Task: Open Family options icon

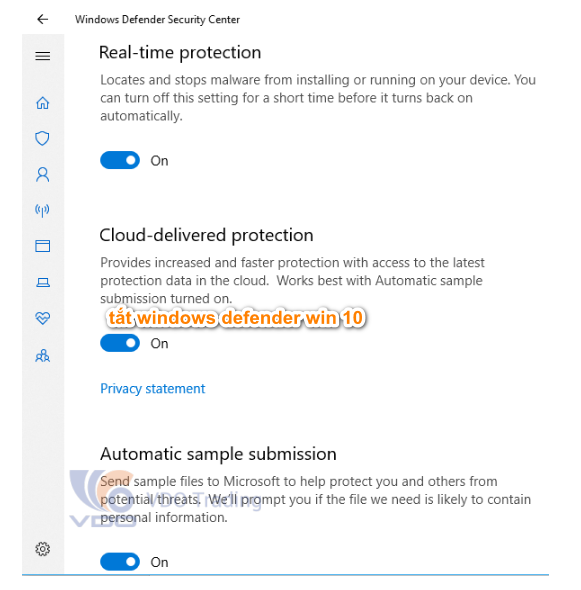Action: [x=43, y=355]
